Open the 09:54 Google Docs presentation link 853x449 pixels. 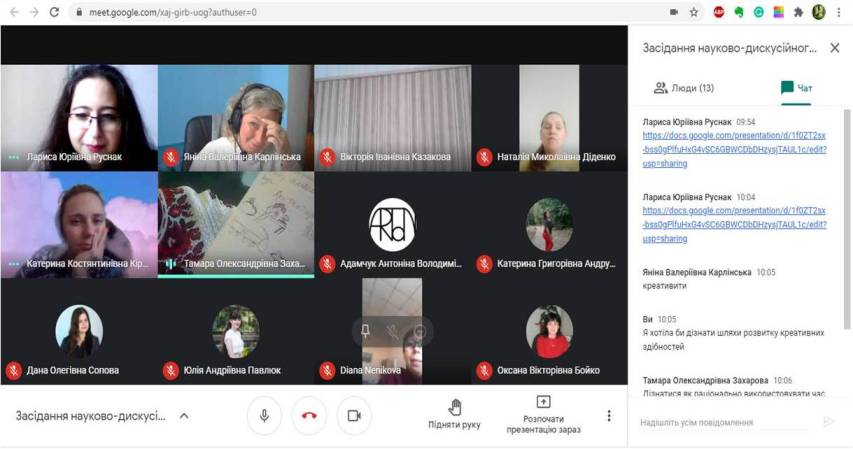734,149
